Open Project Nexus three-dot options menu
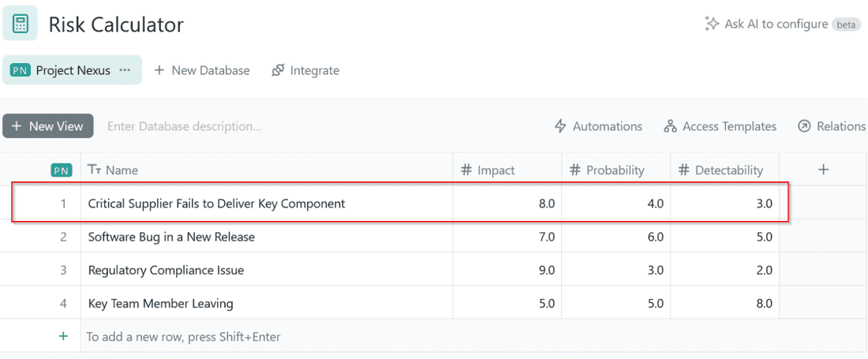Screen dimensions: 868x359 pyautogui.click(x=125, y=70)
